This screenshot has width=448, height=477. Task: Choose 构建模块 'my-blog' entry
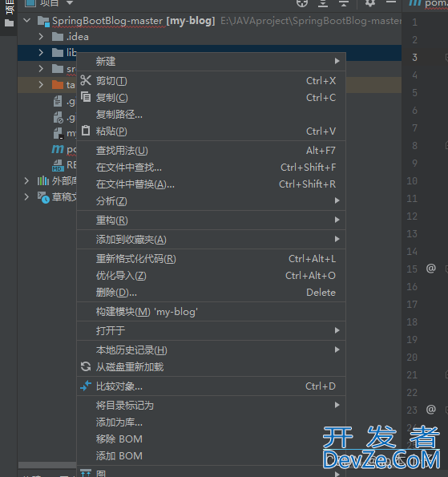pyautogui.click(x=211, y=312)
